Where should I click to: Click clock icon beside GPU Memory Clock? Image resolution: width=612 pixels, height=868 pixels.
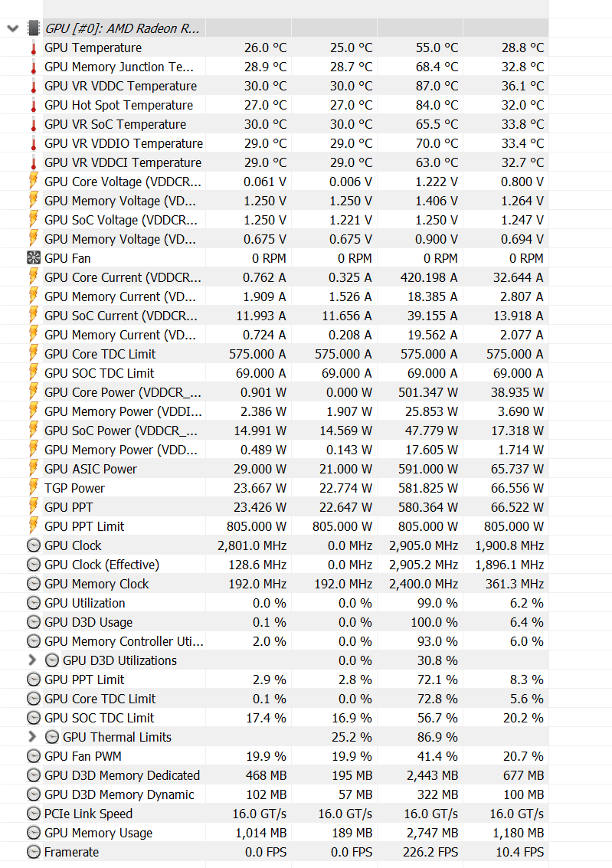34,584
